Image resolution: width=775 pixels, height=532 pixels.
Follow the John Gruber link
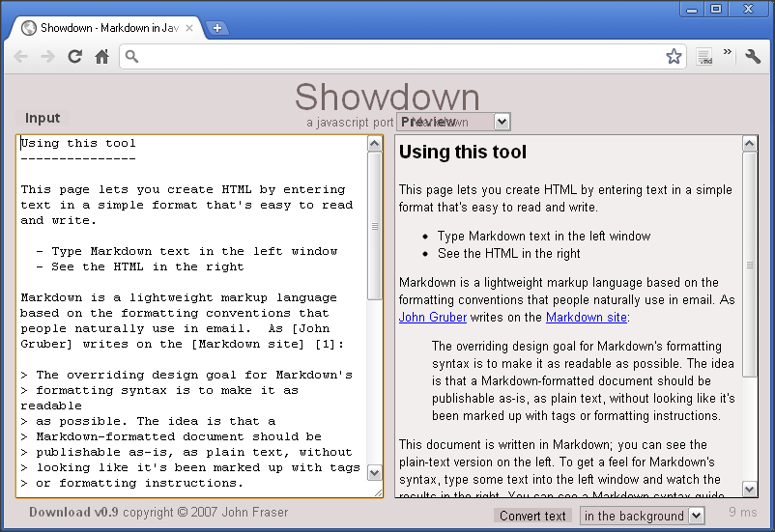[x=433, y=317]
